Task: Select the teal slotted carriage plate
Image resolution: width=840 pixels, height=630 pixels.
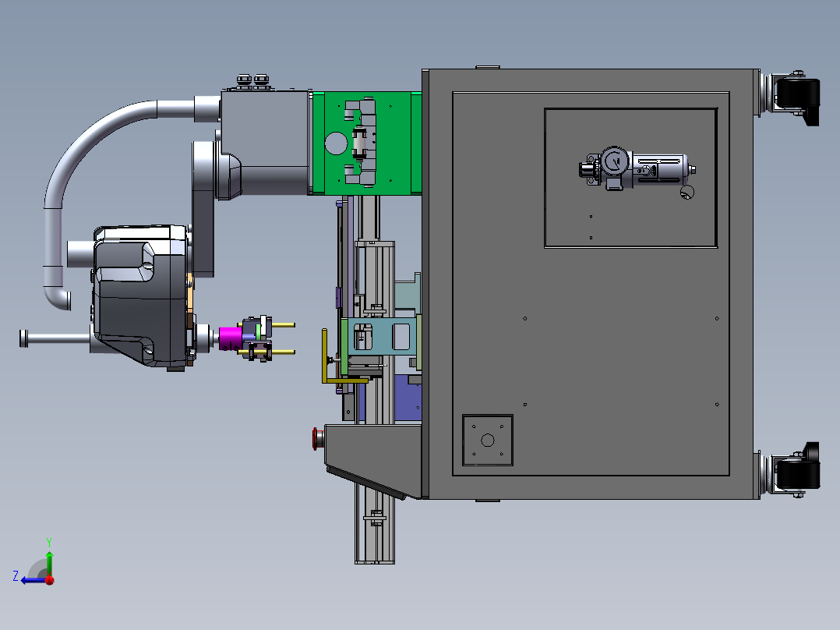Action: (382, 337)
